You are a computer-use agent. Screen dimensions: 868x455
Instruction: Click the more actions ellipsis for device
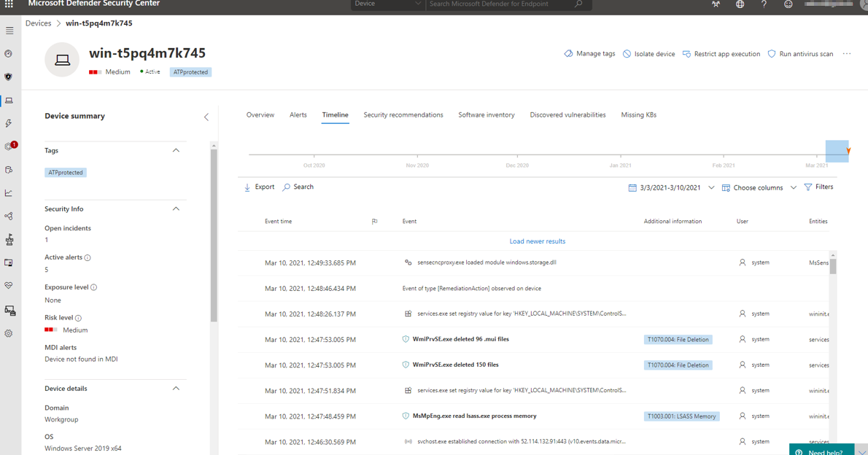(846, 54)
